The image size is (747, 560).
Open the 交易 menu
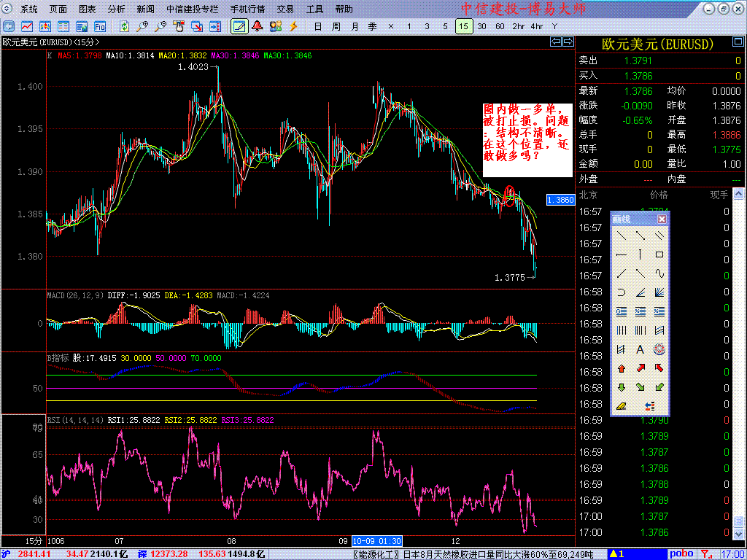point(285,9)
